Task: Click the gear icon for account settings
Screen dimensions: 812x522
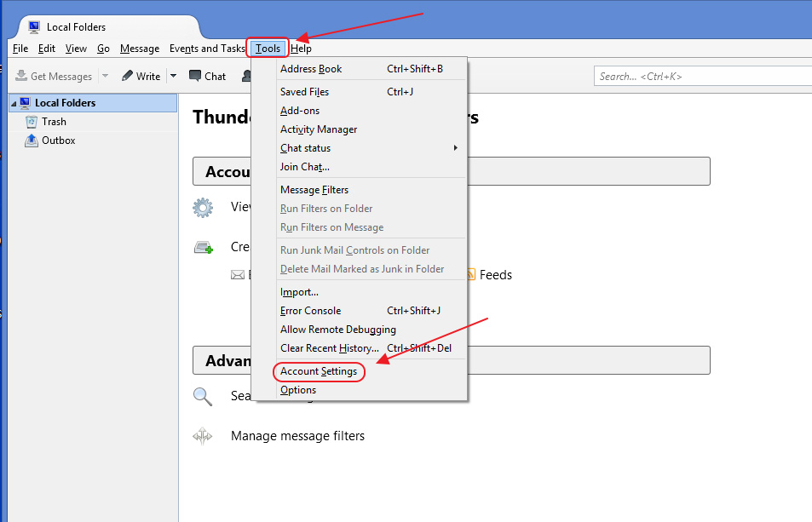Action: [203, 208]
